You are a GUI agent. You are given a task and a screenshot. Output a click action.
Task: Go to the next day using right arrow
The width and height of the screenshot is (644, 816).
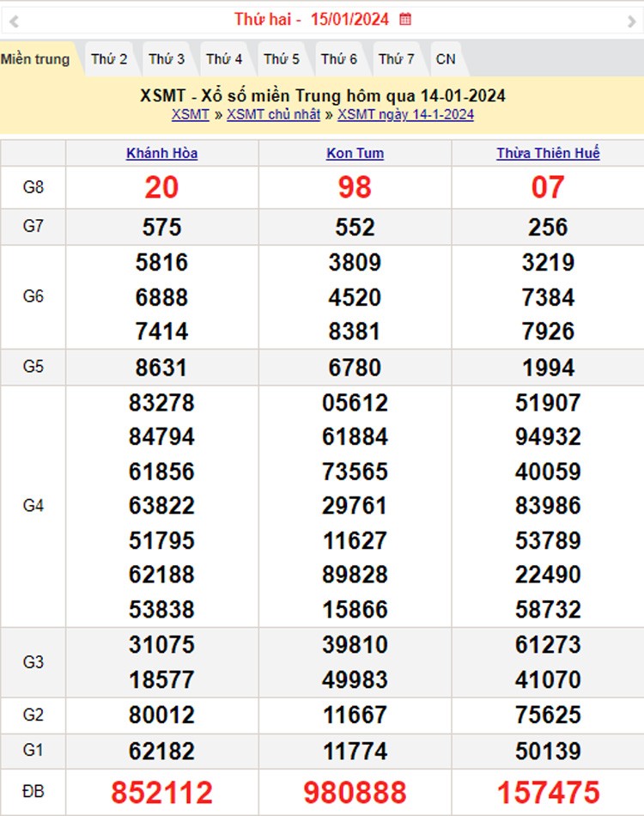click(632, 21)
